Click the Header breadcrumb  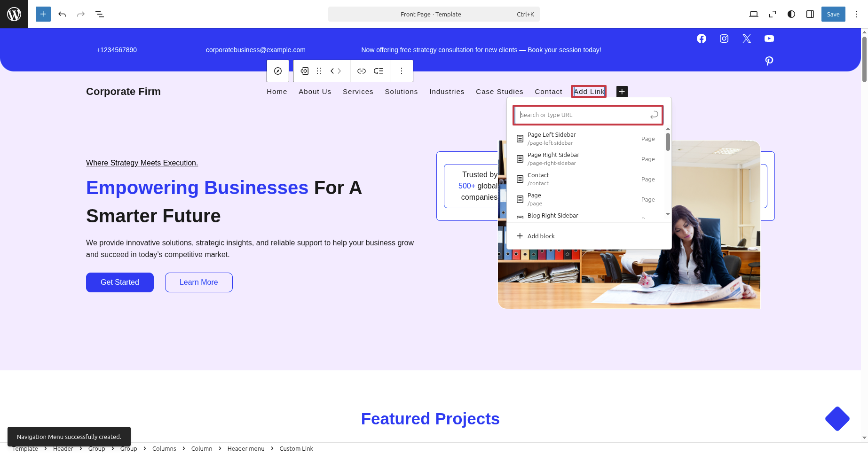[63, 448]
